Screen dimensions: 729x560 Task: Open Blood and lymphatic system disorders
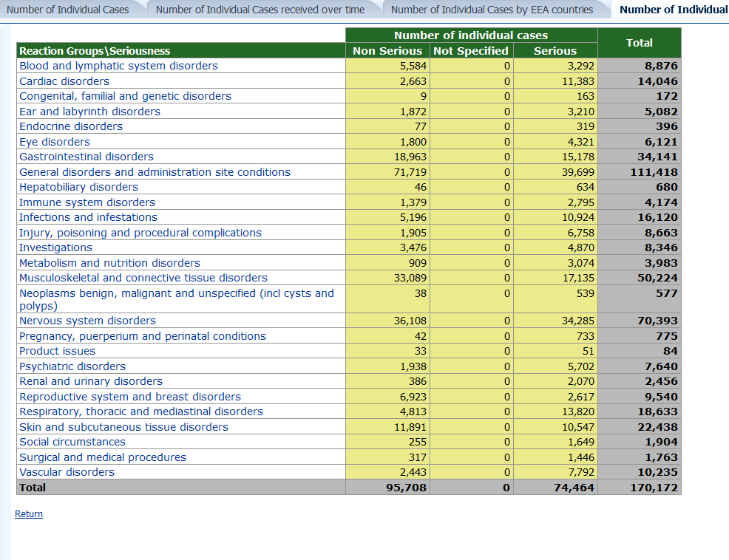click(118, 66)
